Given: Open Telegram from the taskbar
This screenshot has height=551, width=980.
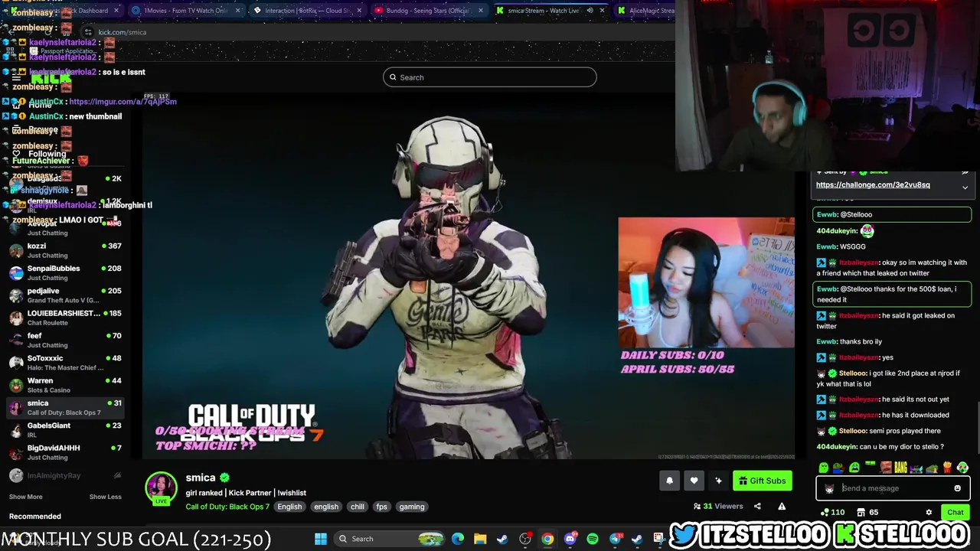Looking at the screenshot, I should [x=615, y=539].
